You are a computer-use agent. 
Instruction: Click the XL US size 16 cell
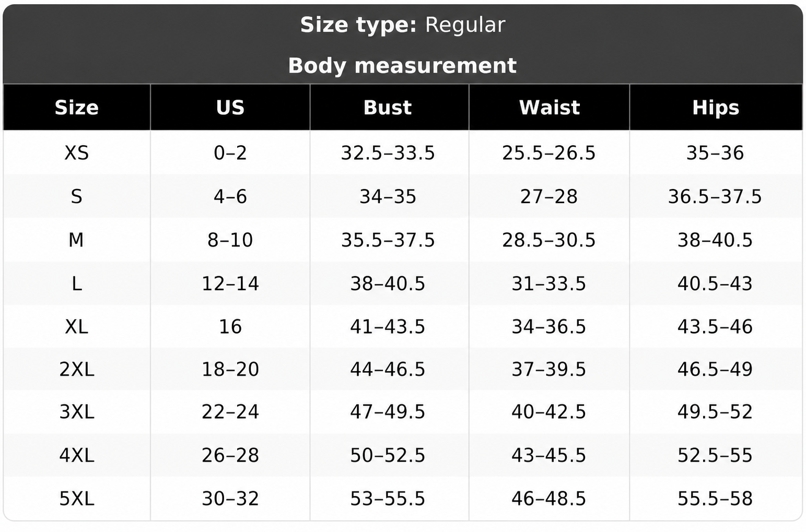click(230, 327)
